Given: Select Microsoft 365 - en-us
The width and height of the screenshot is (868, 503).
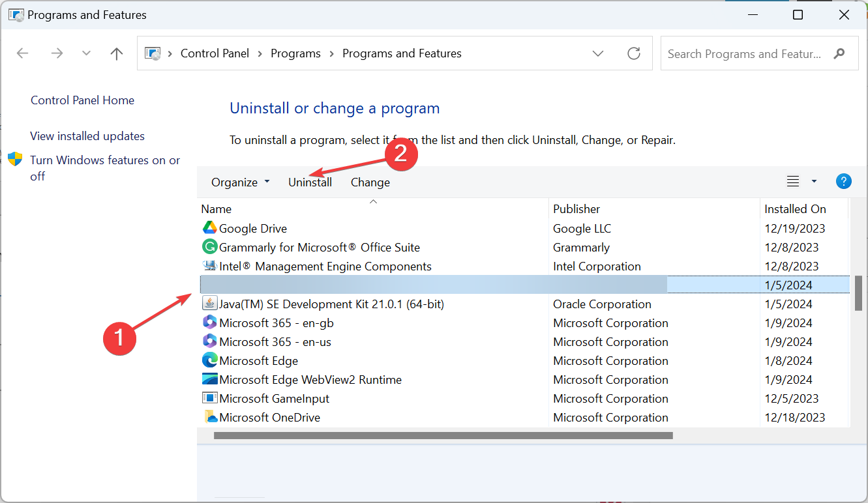Looking at the screenshot, I should [x=275, y=342].
